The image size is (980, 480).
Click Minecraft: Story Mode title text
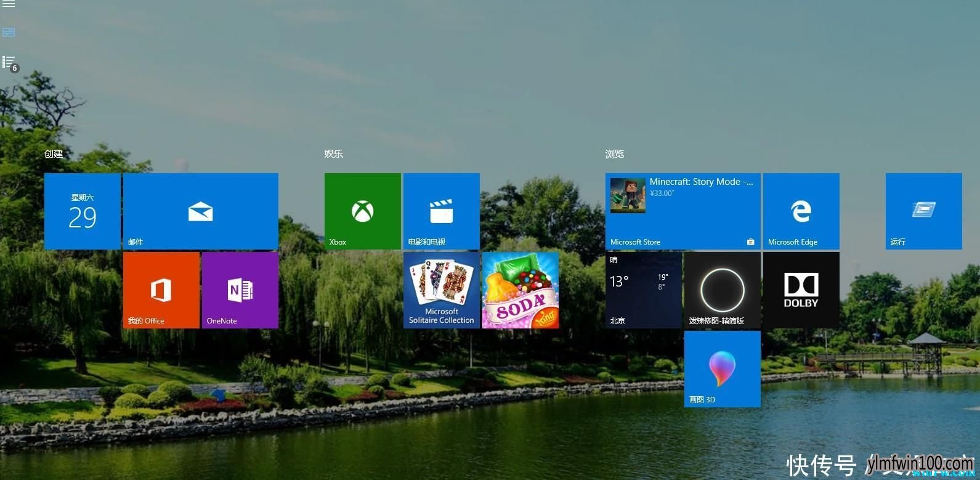[702, 182]
